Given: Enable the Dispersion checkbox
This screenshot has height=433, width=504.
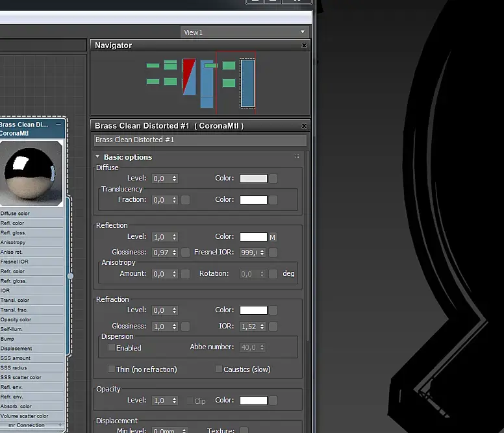Looking at the screenshot, I should click(112, 347).
